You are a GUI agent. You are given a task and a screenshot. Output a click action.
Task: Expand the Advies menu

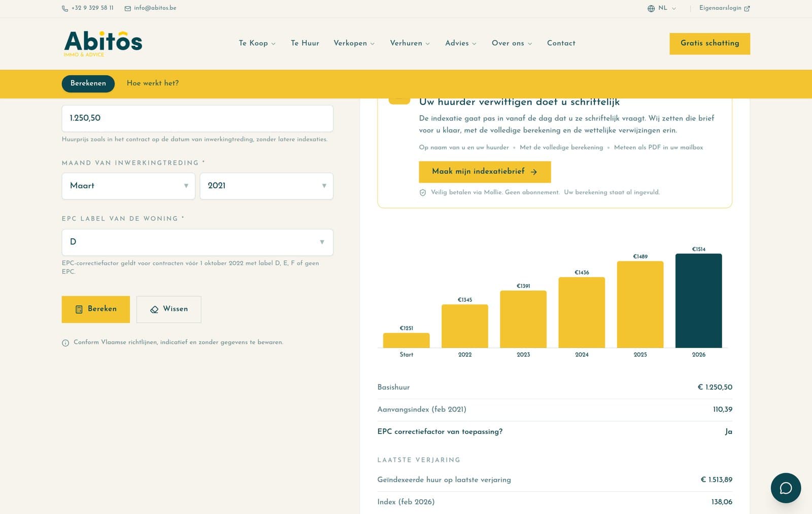pos(461,43)
